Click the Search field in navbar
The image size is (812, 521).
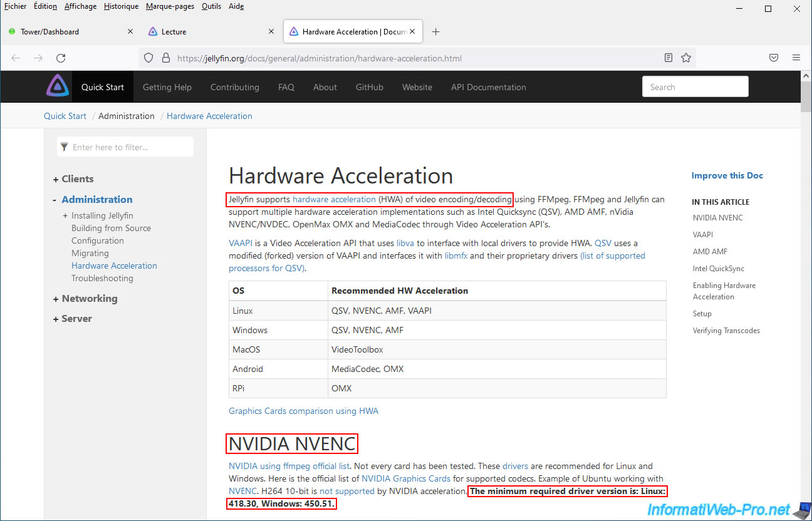(695, 87)
